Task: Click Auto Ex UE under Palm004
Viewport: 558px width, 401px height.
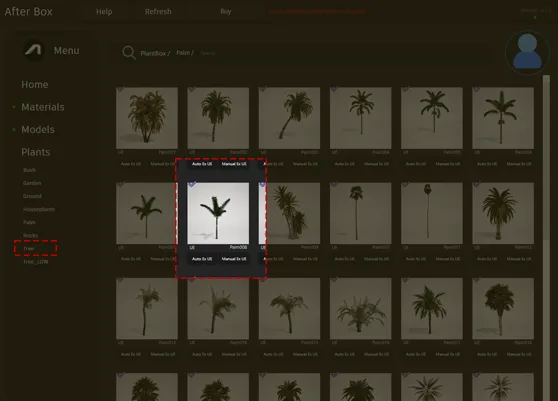Action: pos(344,164)
